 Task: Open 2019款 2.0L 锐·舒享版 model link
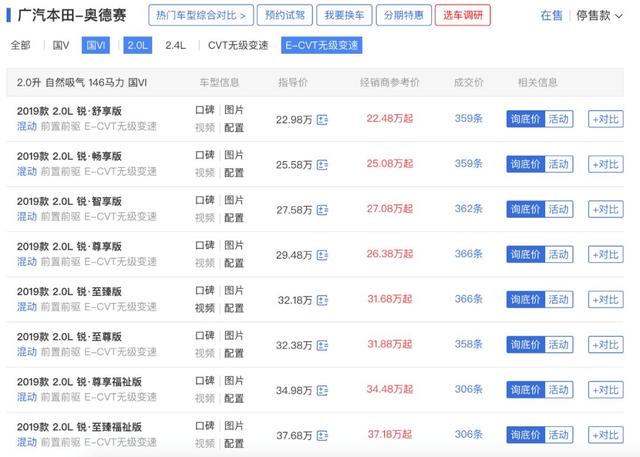click(69, 111)
